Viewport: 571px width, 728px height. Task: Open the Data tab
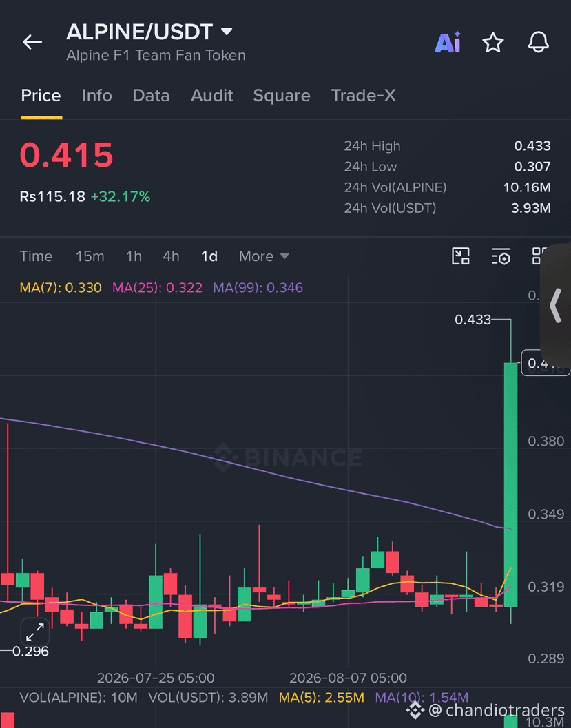click(x=151, y=96)
